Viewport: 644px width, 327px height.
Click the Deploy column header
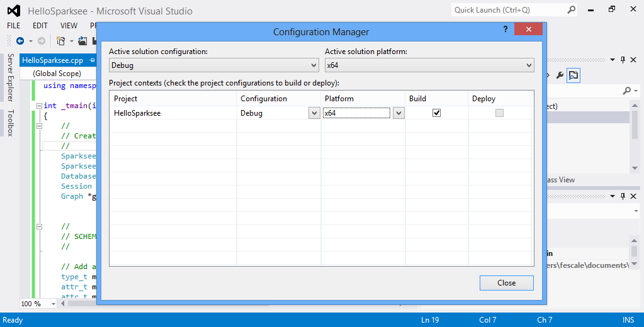coord(500,99)
